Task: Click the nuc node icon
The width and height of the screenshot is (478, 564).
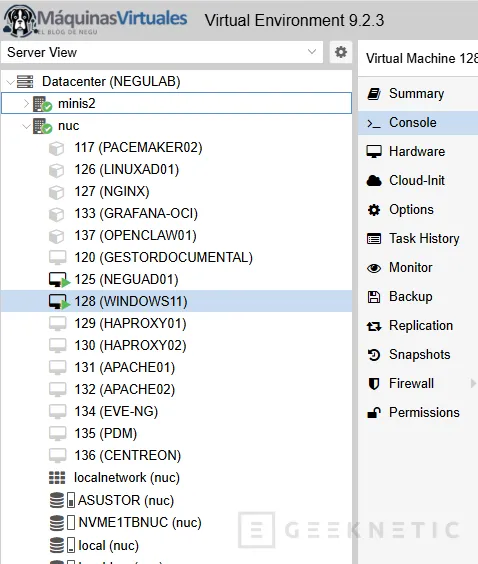Action: tap(42, 126)
